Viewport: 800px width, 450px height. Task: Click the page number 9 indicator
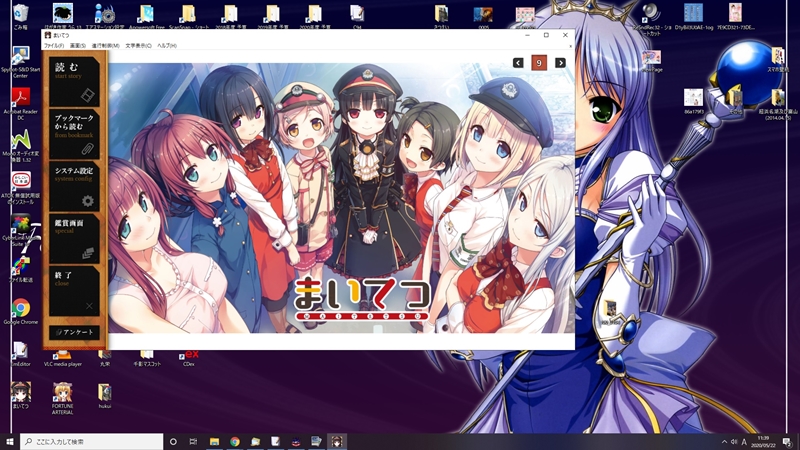tap(539, 63)
